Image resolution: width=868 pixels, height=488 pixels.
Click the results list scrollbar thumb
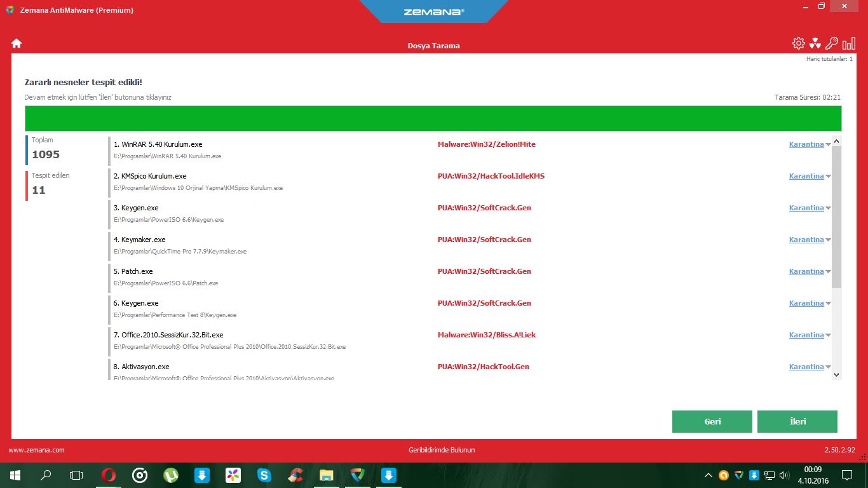click(836, 217)
